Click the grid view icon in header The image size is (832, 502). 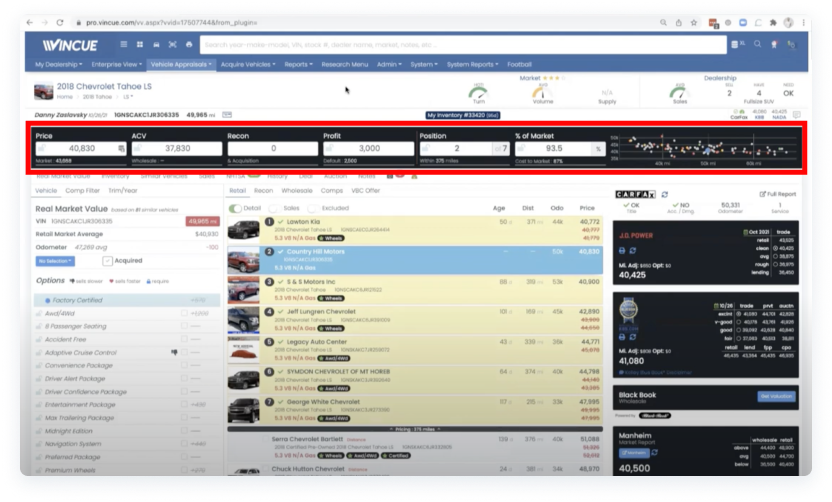click(x=140, y=45)
